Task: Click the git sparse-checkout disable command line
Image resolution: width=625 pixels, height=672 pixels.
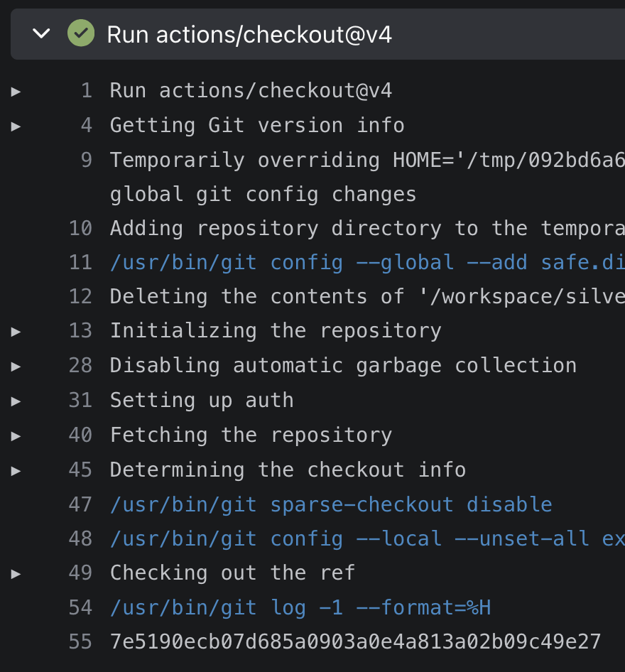Action: (x=331, y=504)
